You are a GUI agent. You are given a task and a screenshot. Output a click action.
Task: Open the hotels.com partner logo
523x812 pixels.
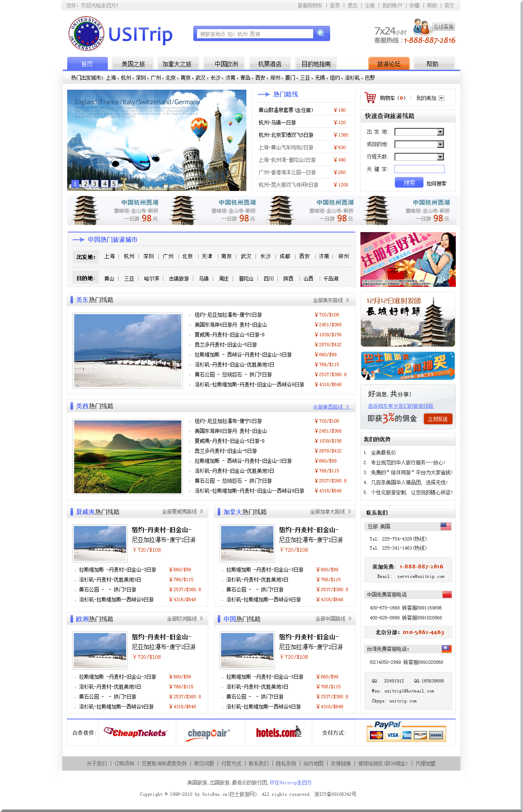(x=278, y=733)
